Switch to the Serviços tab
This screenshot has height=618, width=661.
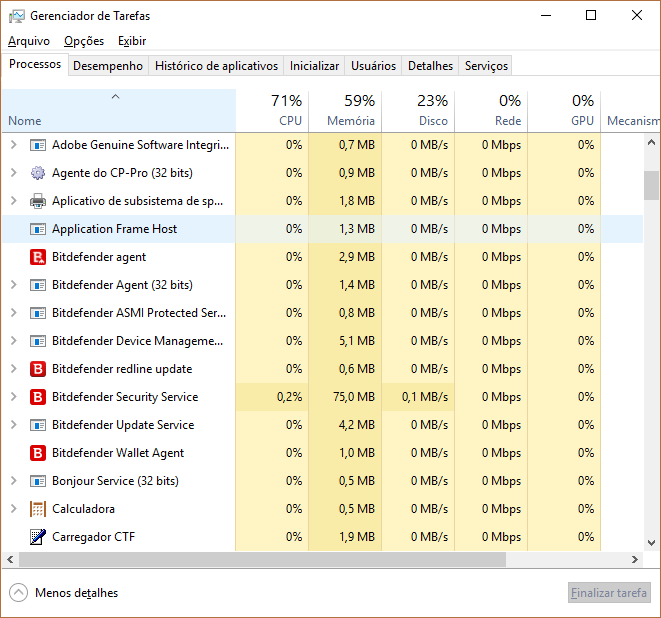486,66
